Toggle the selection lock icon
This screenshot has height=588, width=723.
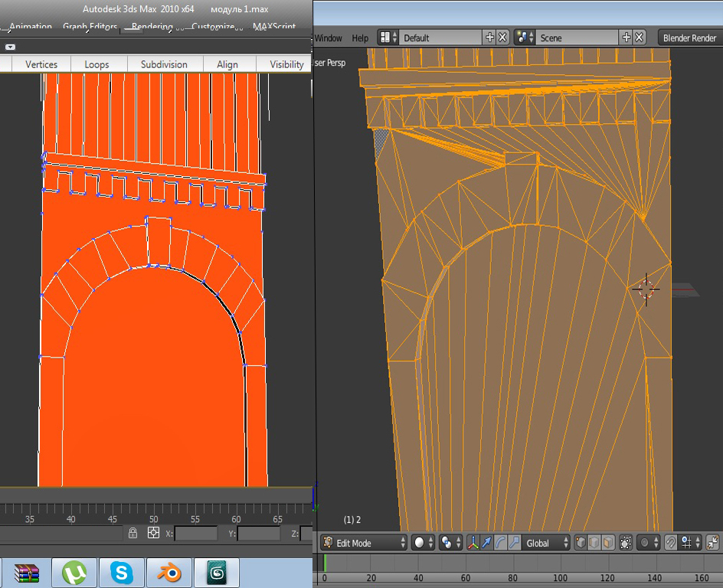133,533
